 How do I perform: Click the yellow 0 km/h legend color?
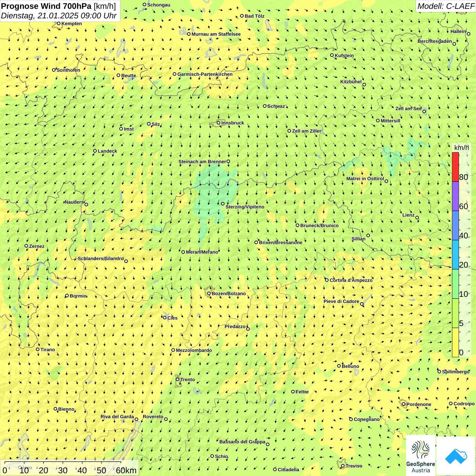(455, 342)
